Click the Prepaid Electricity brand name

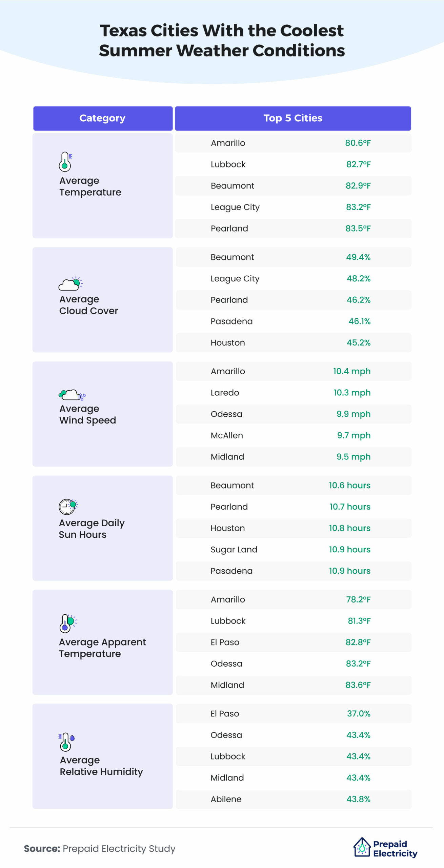coord(395,849)
